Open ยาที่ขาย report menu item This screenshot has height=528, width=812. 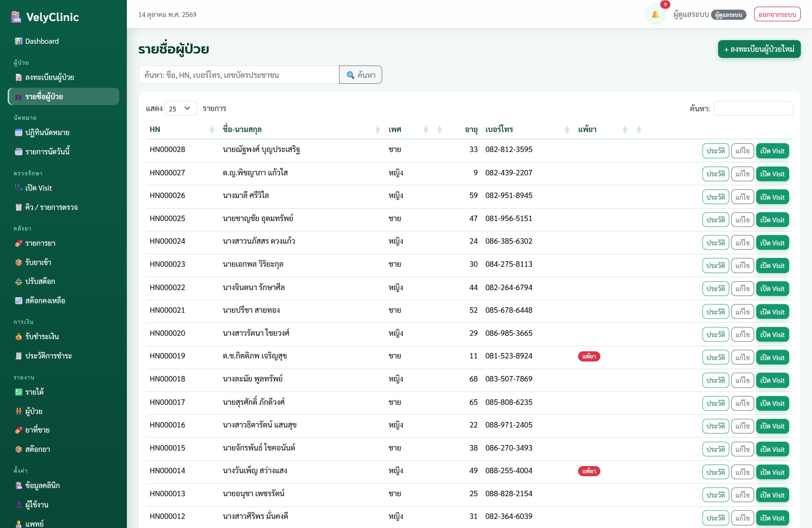pos(64,430)
